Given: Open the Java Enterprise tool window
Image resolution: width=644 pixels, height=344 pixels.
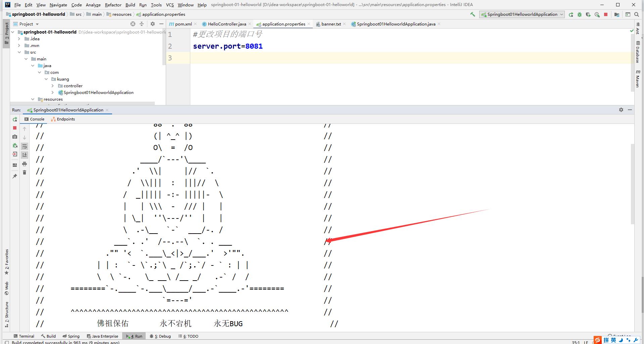Looking at the screenshot, I should pos(102,336).
